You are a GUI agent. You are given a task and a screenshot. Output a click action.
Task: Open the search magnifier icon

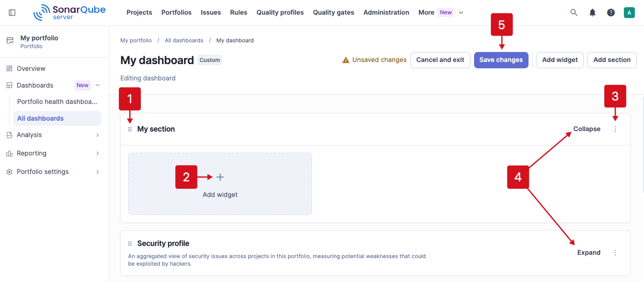click(x=574, y=12)
